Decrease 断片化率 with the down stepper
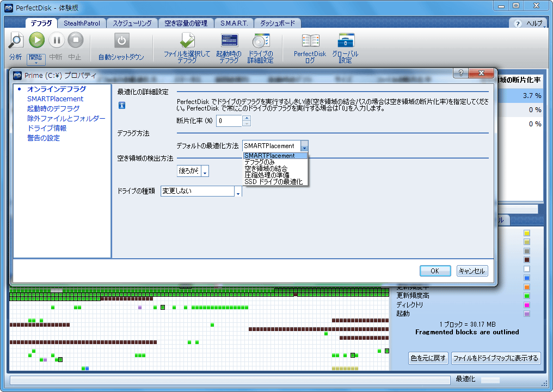Image resolution: width=553 pixels, height=392 pixels. (x=247, y=124)
